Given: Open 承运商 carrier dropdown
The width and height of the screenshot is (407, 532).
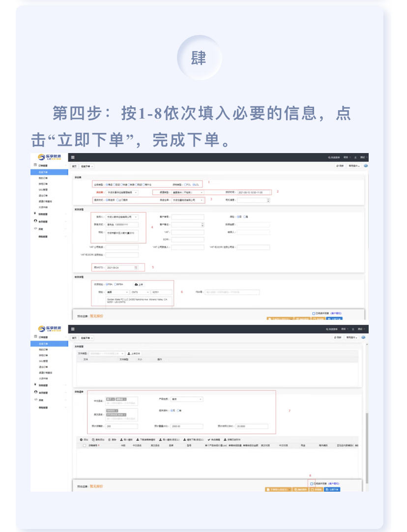Looking at the screenshot, I should [122, 192].
